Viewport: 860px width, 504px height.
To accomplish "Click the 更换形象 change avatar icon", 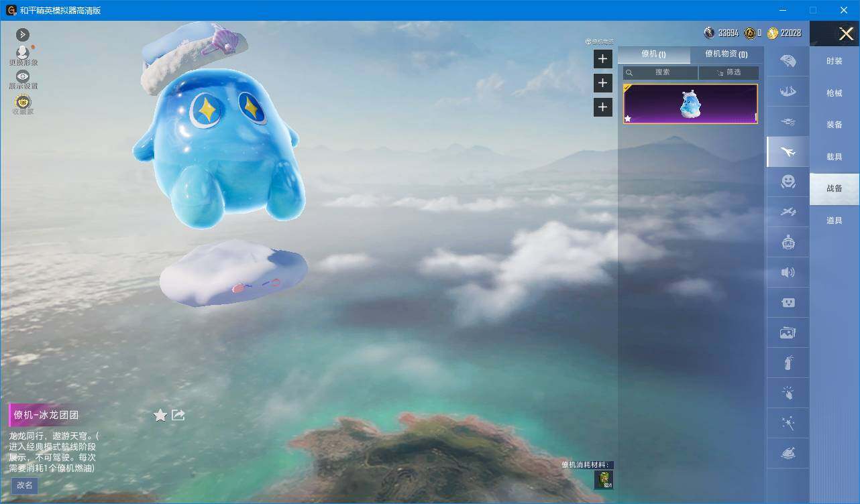I will pyautogui.click(x=23, y=55).
